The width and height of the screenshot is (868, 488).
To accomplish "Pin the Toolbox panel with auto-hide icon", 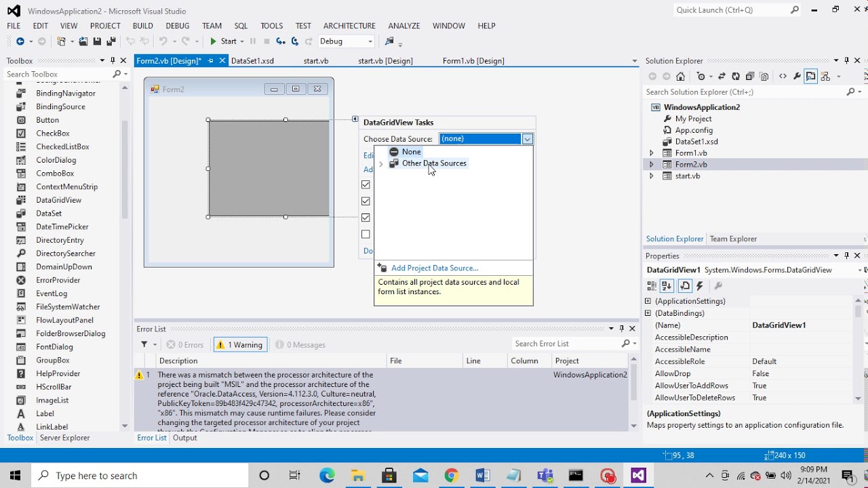I will tap(113, 60).
